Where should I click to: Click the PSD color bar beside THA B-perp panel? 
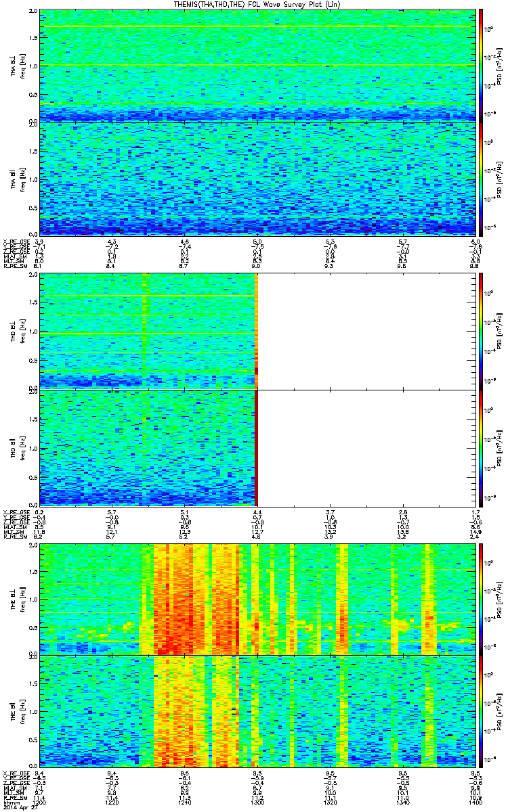[481, 66]
